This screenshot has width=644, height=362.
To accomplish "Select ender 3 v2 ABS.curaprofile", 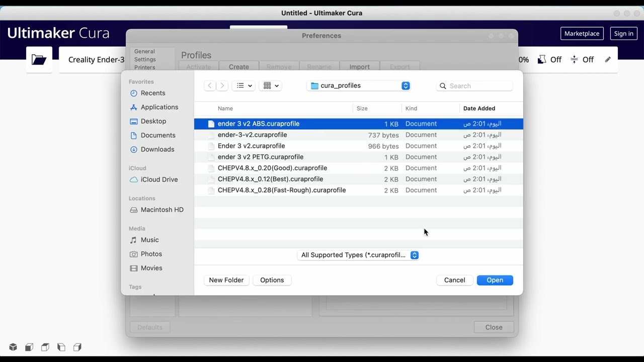I will tap(359, 124).
